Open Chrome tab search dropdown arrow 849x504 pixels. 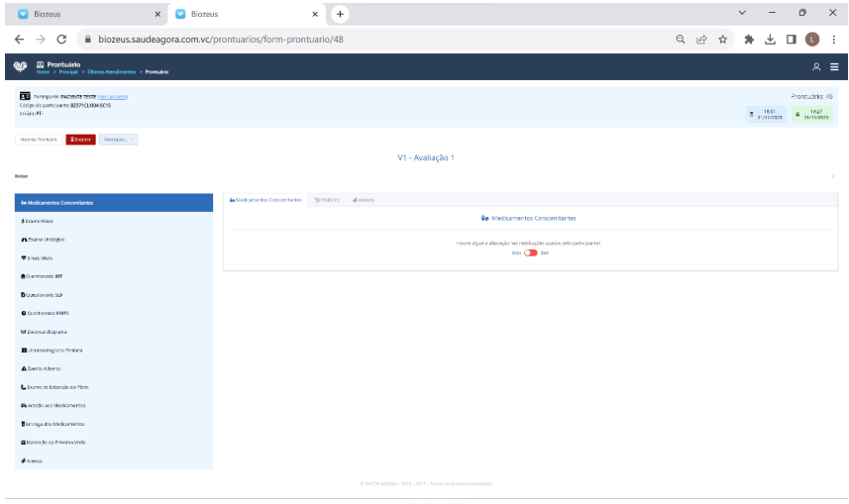pos(743,13)
